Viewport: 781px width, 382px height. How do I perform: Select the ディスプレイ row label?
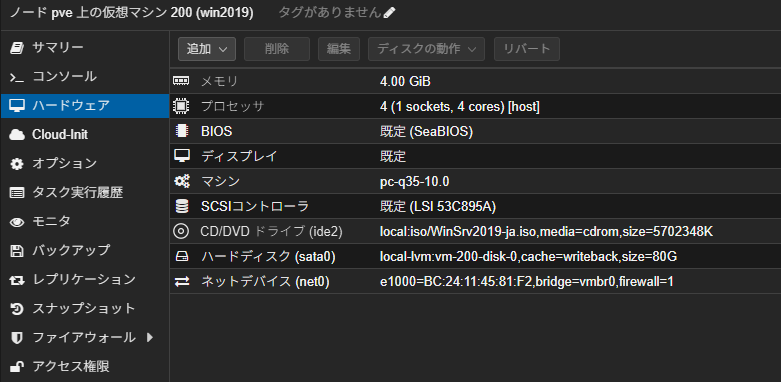coord(239,156)
